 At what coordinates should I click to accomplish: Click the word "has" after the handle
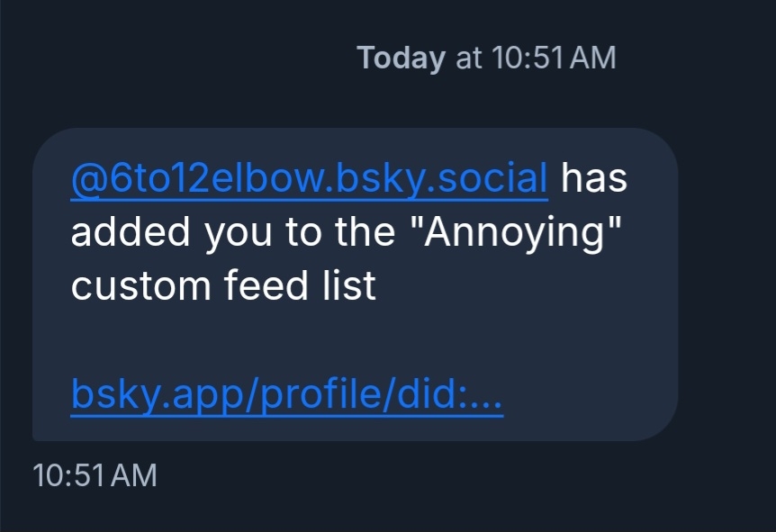pyautogui.click(x=594, y=178)
